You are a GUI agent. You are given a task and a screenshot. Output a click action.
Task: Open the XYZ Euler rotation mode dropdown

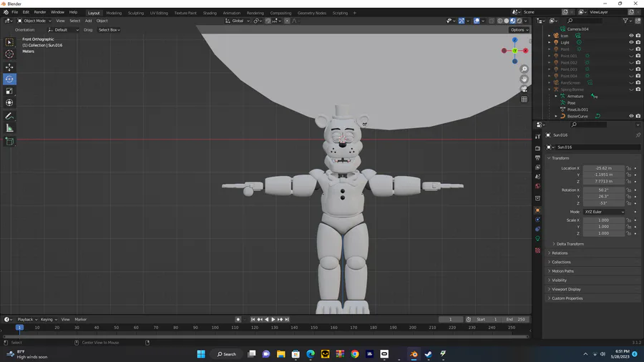(x=603, y=212)
